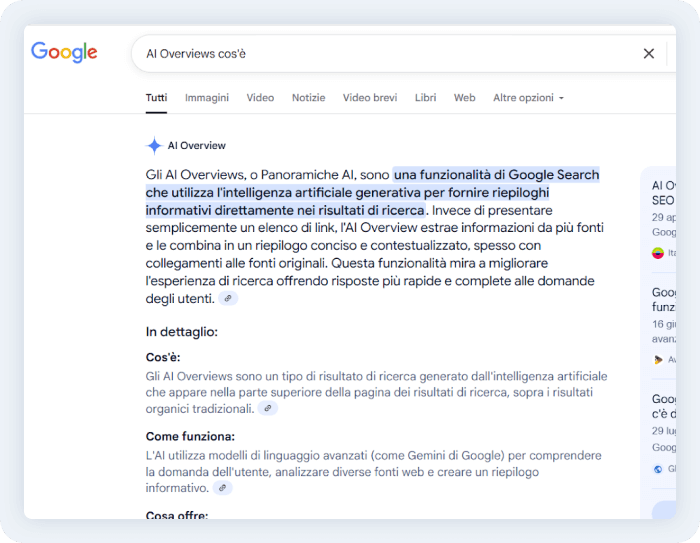Clear the search query with the X

click(x=648, y=54)
